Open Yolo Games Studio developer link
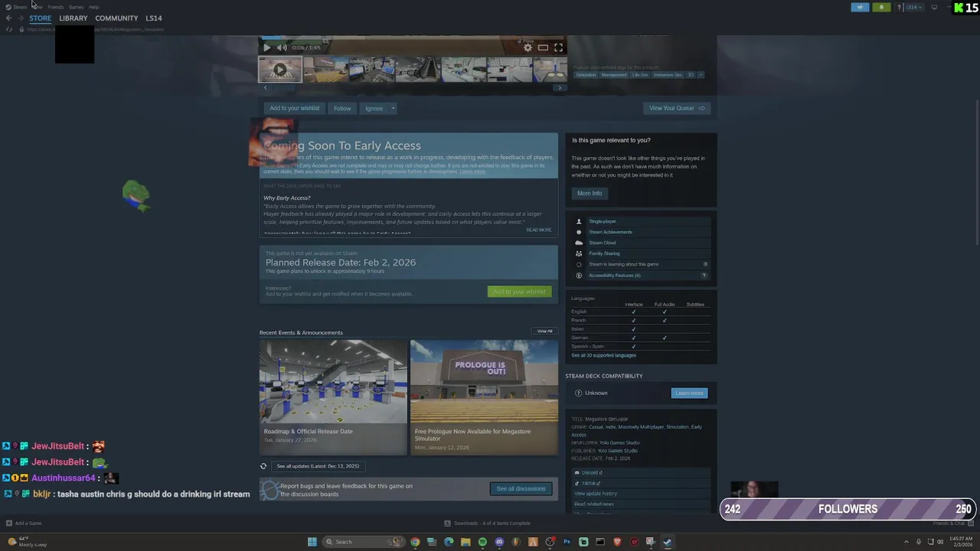Screen dimensions: 980x551 pos(619,442)
